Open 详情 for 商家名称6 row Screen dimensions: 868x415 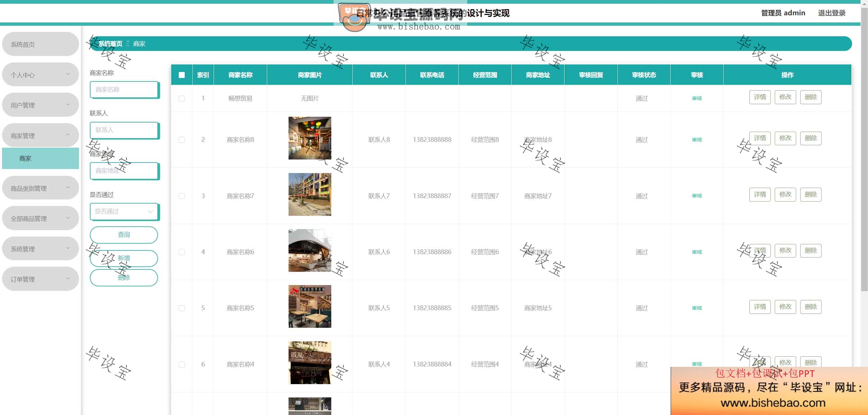[x=760, y=250]
